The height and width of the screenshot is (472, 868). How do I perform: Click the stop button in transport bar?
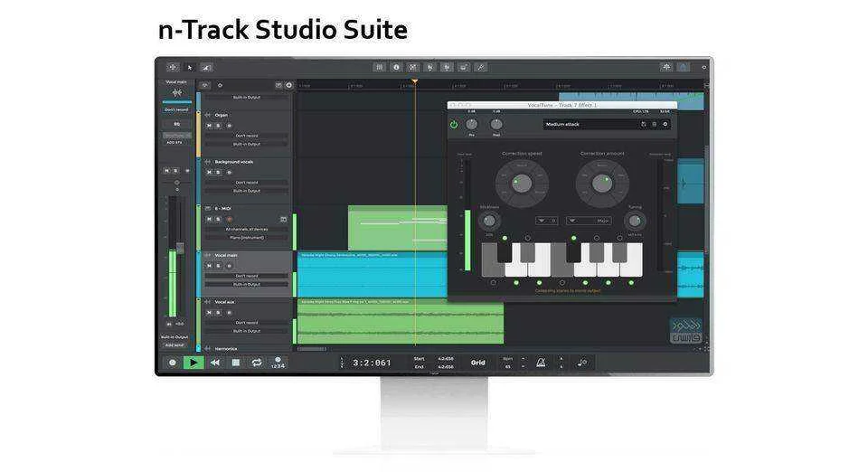[236, 363]
